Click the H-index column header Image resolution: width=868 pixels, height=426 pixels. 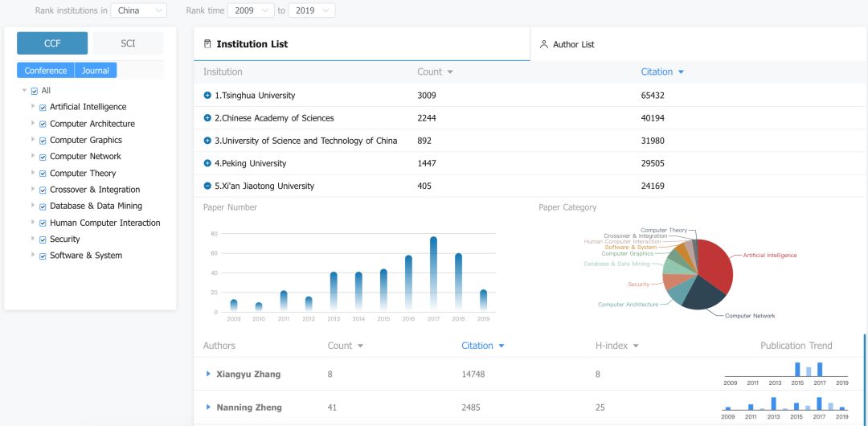(x=612, y=346)
